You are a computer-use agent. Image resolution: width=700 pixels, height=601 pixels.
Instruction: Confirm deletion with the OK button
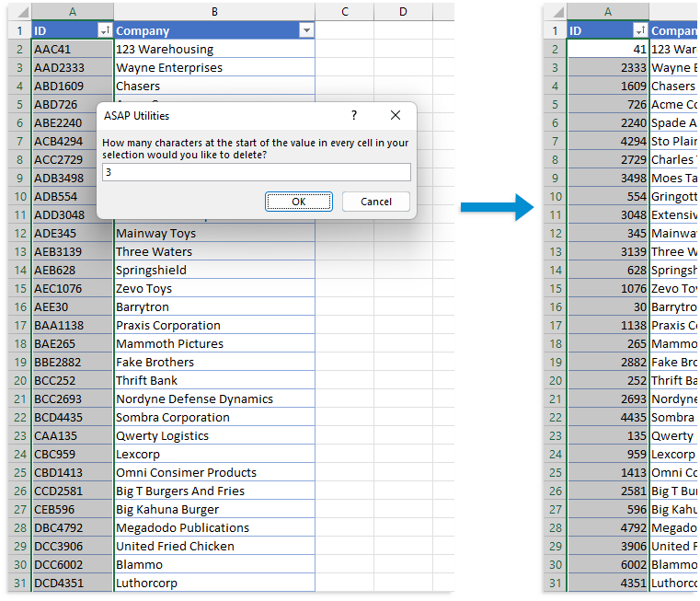[299, 202]
